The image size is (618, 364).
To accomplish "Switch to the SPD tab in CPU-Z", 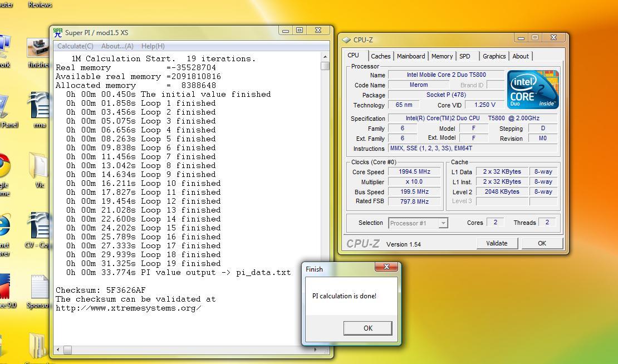I will tap(465, 56).
